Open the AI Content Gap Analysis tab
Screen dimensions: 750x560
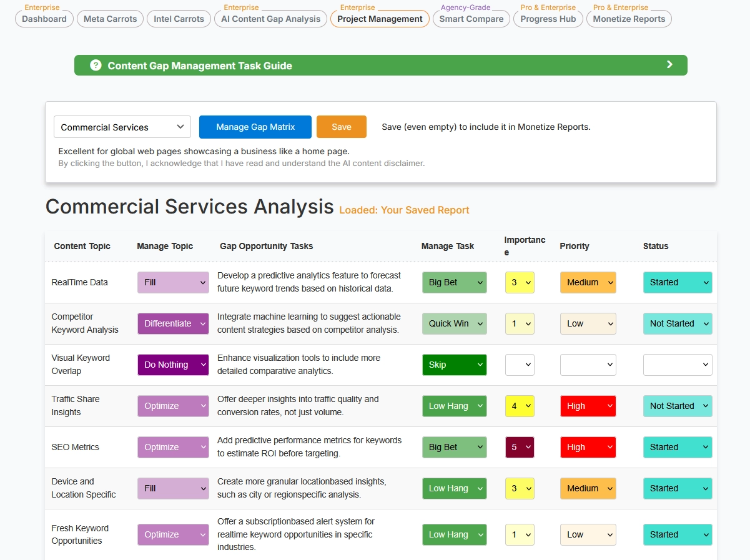271,19
